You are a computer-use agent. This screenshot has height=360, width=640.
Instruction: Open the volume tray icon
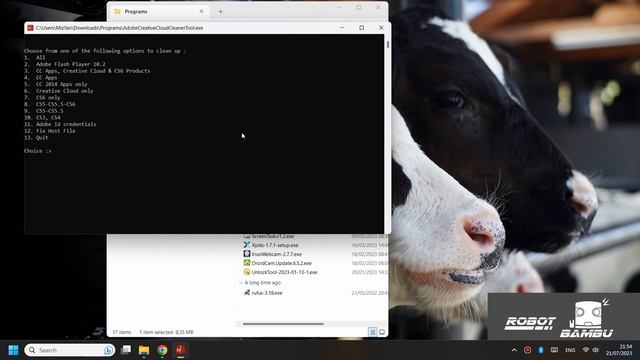596,350
